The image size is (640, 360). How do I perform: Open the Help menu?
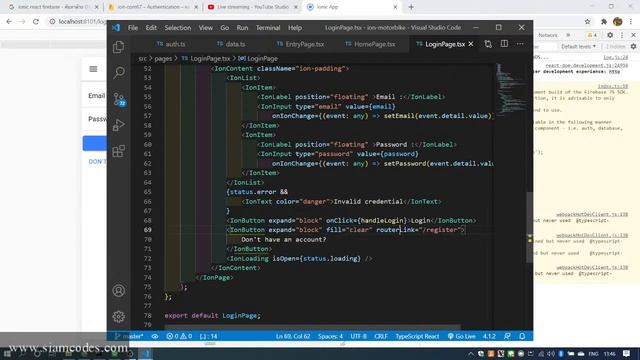pyautogui.click(x=295, y=28)
